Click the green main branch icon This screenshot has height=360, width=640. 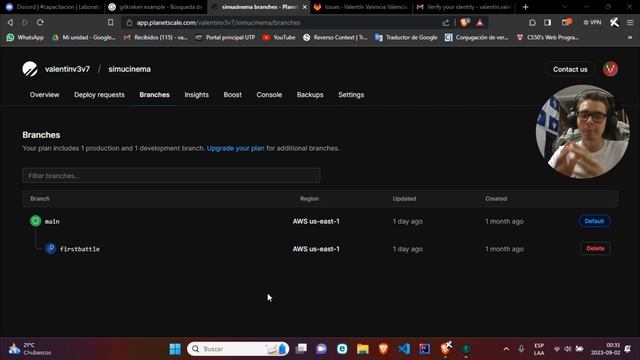[x=36, y=221]
